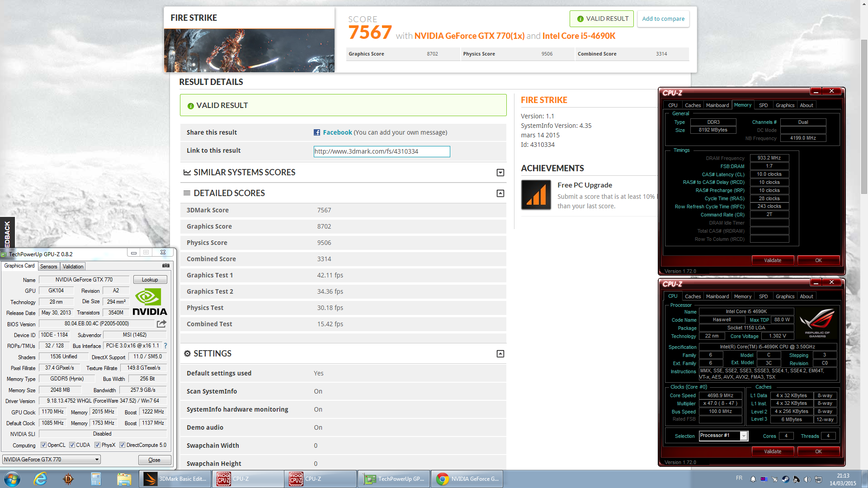Screen dimensions: 868x488
Task: Switch to the Sensors tab in GPU-Z
Action: click(x=48, y=267)
